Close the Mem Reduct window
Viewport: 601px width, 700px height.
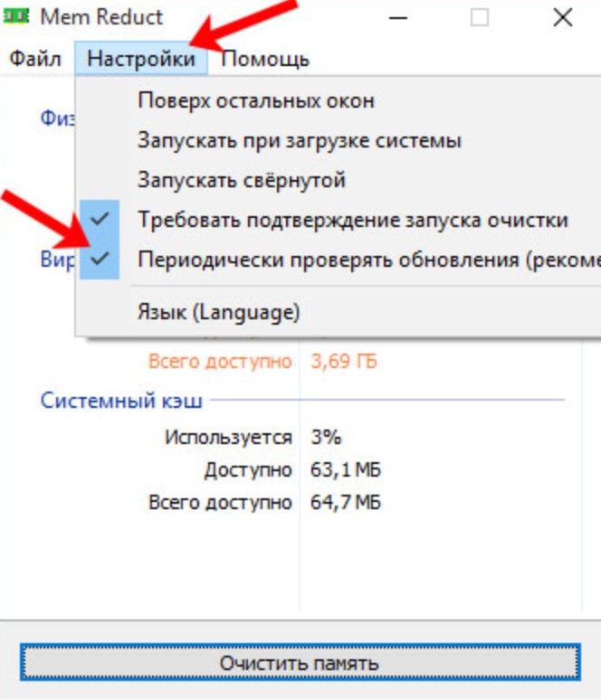pos(563,18)
